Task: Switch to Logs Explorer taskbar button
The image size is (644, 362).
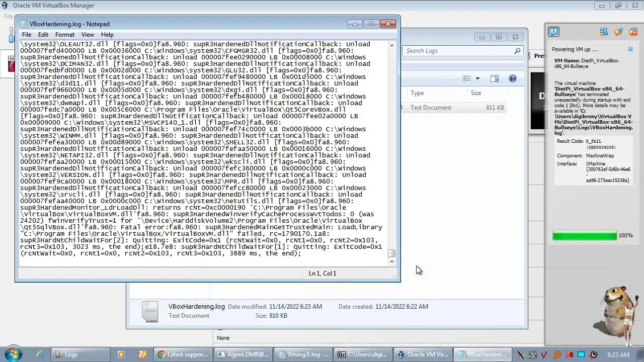Action: click(x=80, y=354)
